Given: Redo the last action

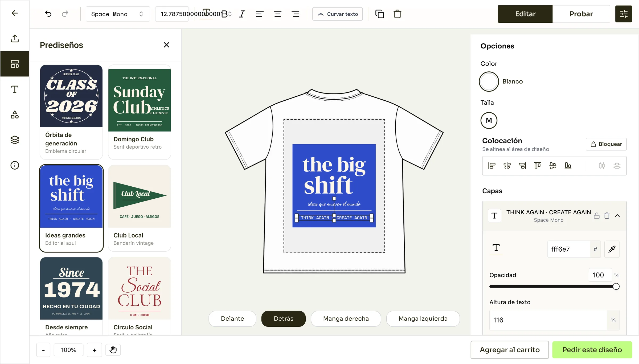Looking at the screenshot, I should tap(65, 14).
